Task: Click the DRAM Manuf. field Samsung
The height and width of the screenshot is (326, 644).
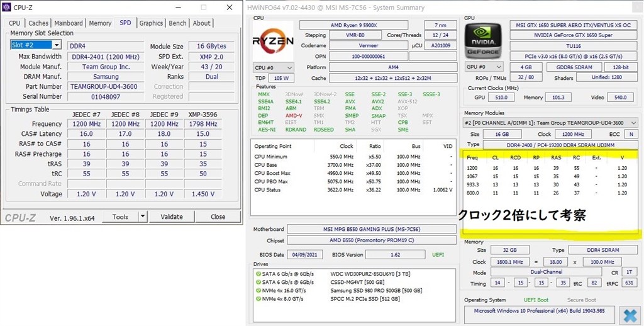Action: click(106, 77)
